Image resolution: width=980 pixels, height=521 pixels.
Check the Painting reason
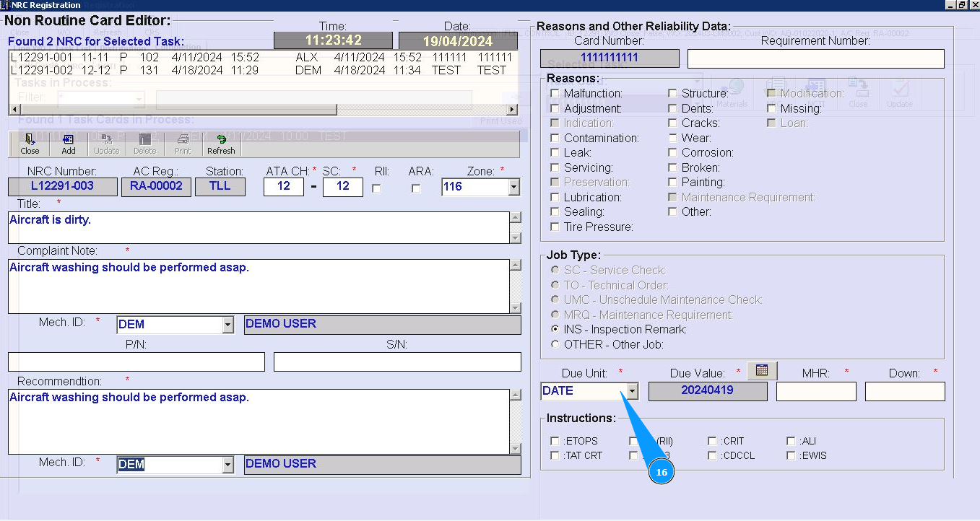[672, 182]
